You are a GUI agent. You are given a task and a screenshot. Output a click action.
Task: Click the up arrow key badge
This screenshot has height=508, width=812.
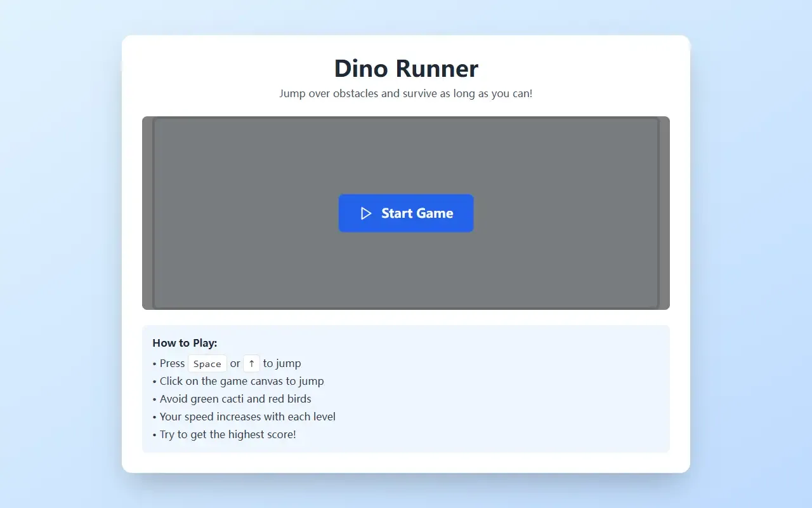tap(252, 364)
